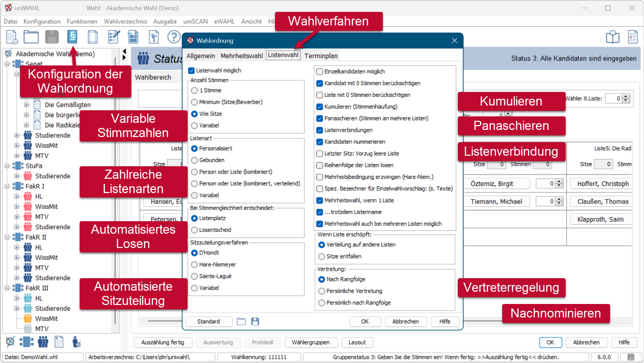Increase Wähler lt.Liste spinner value

click(626, 97)
